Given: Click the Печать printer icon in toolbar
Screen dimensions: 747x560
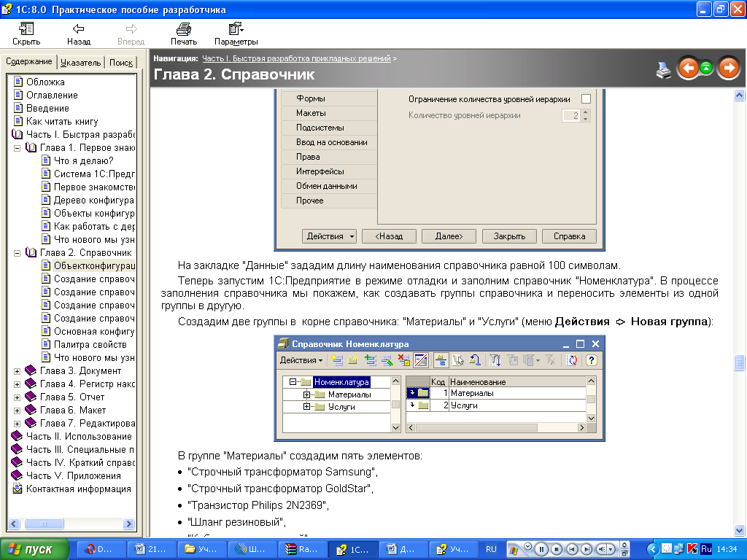Looking at the screenshot, I should [x=184, y=30].
